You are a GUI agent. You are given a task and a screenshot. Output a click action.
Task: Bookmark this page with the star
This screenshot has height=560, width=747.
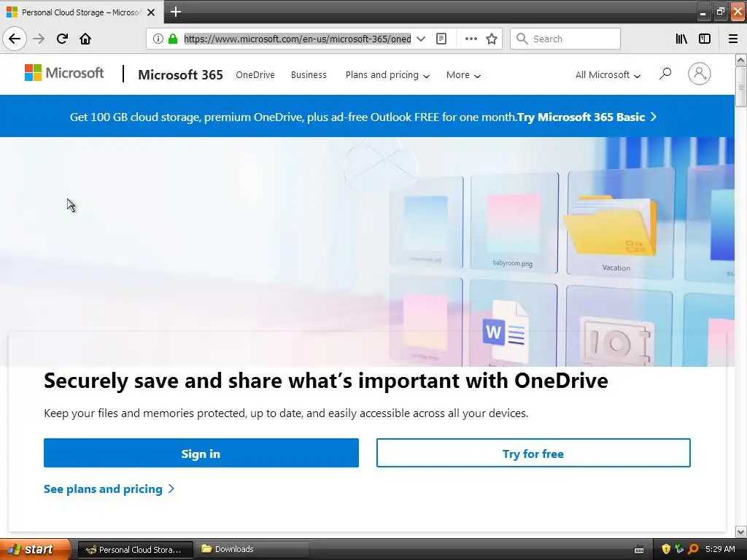point(492,39)
